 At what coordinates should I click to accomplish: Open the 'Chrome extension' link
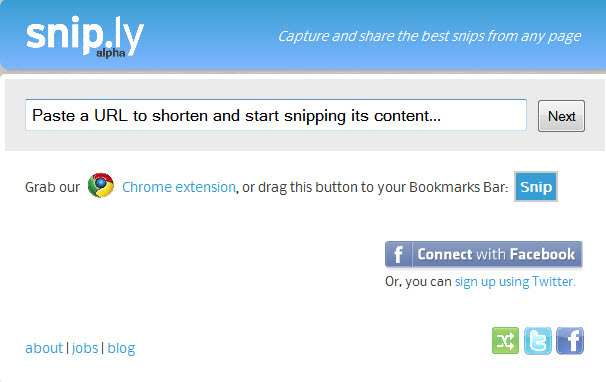pos(179,187)
